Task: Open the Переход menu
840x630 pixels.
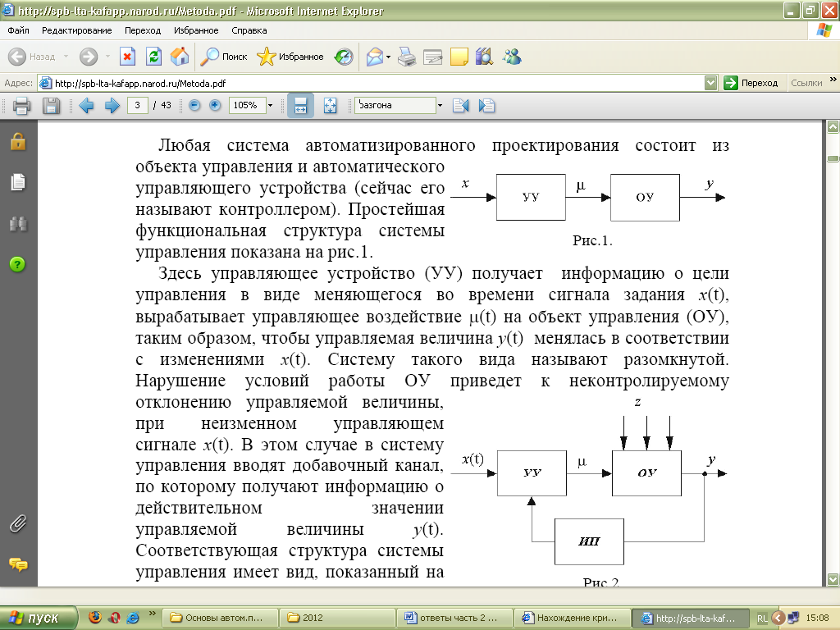Action: [x=143, y=30]
